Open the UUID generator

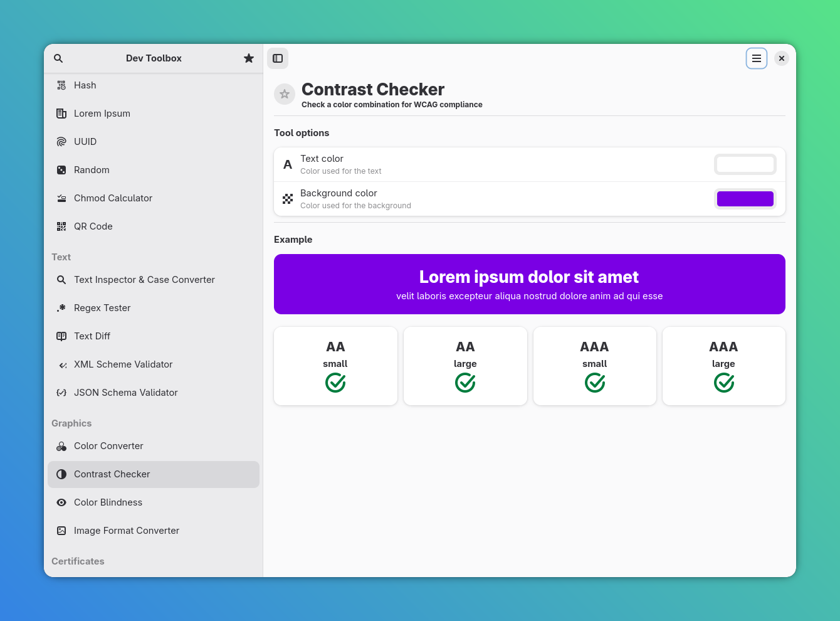pyautogui.click(x=85, y=141)
